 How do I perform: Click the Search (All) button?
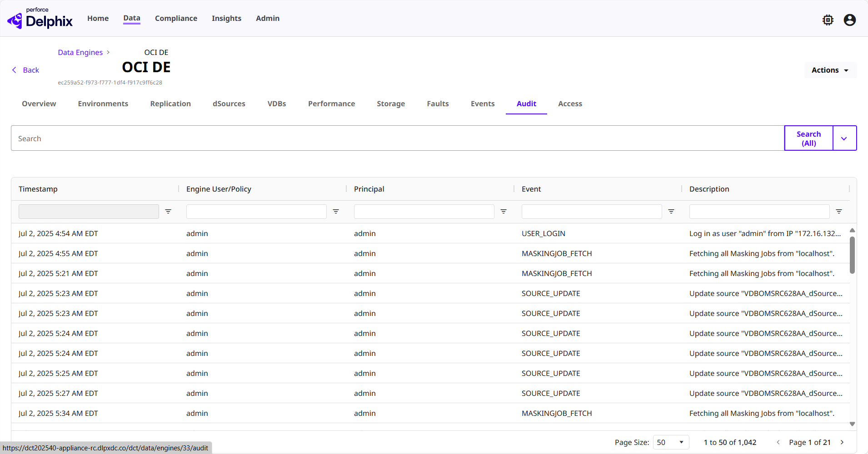pyautogui.click(x=809, y=138)
